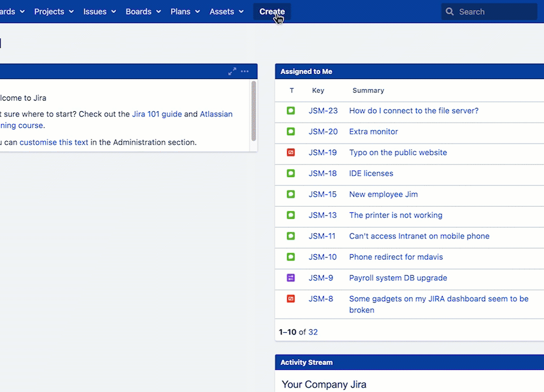544x392 pixels.
Task: Open the 'IDE licenses' issue
Action: click(x=371, y=173)
